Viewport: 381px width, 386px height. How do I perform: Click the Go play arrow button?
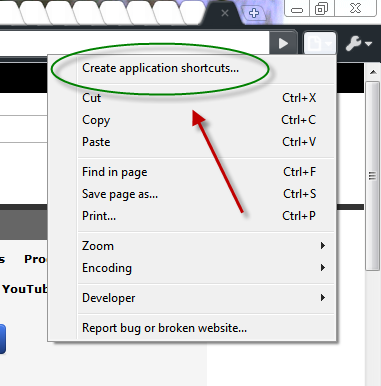(x=283, y=43)
